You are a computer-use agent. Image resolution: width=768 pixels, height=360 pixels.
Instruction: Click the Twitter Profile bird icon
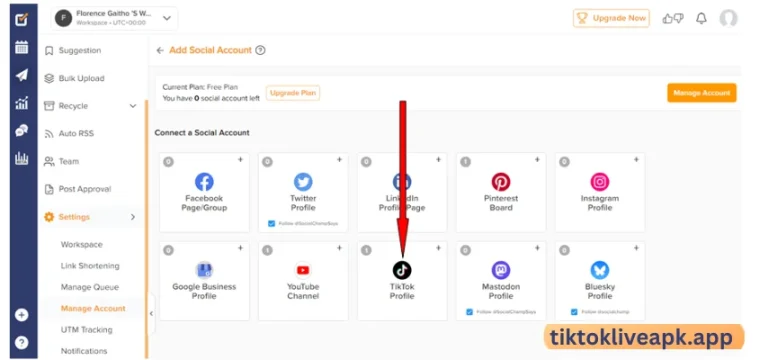303,182
